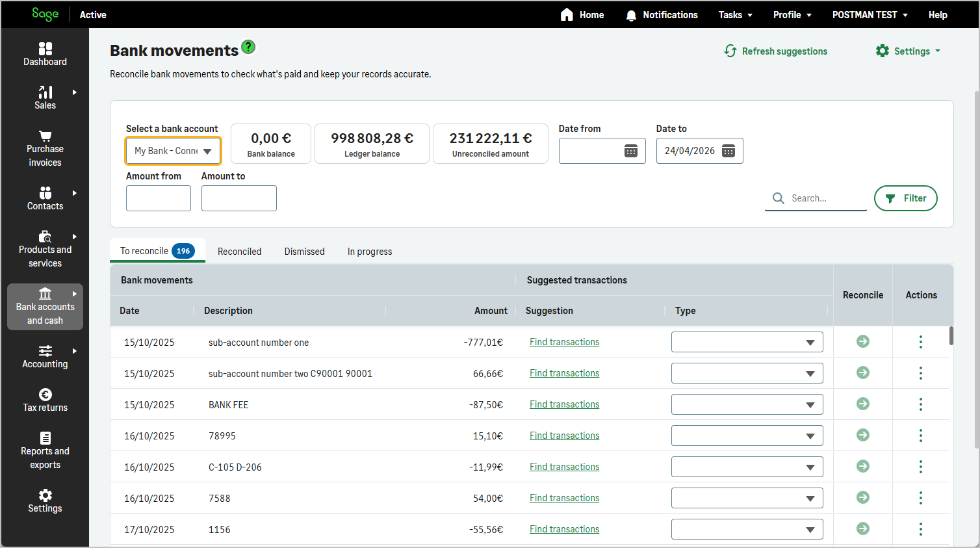This screenshot has width=980, height=548.
Task: Find transactions for 78995
Action: point(564,436)
